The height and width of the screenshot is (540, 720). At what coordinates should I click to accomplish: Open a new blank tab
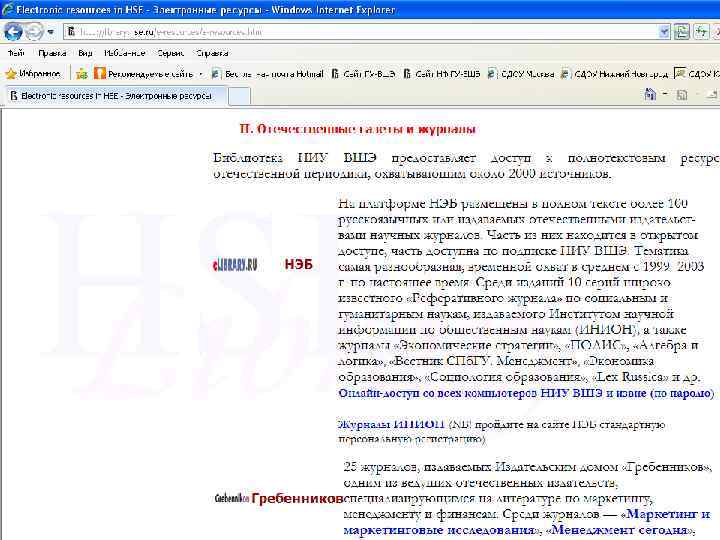coord(239,96)
